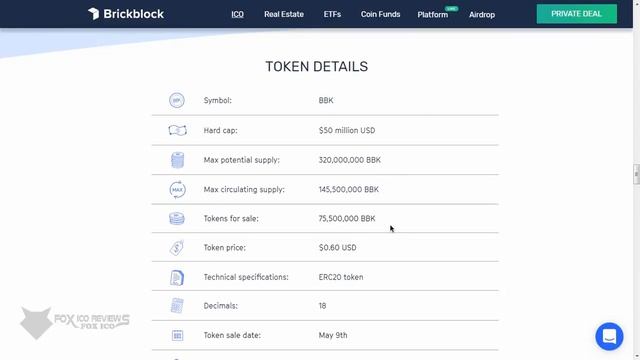Select the 'Tokens for sale:' label
This screenshot has height=360, width=640.
pos(231,219)
